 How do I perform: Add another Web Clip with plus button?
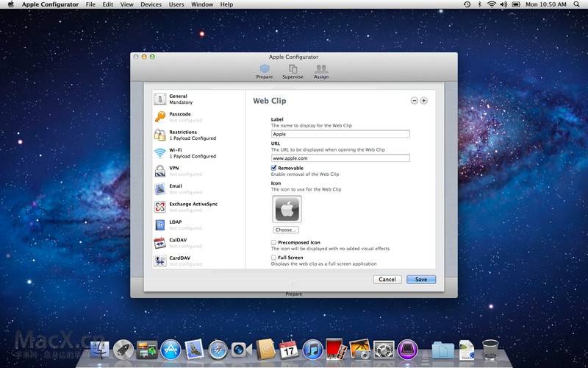tap(423, 101)
